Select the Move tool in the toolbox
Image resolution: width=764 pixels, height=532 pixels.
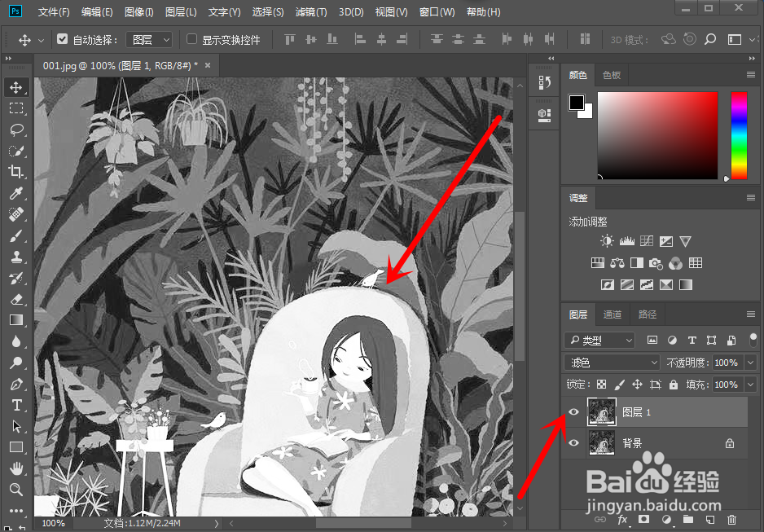click(x=16, y=87)
